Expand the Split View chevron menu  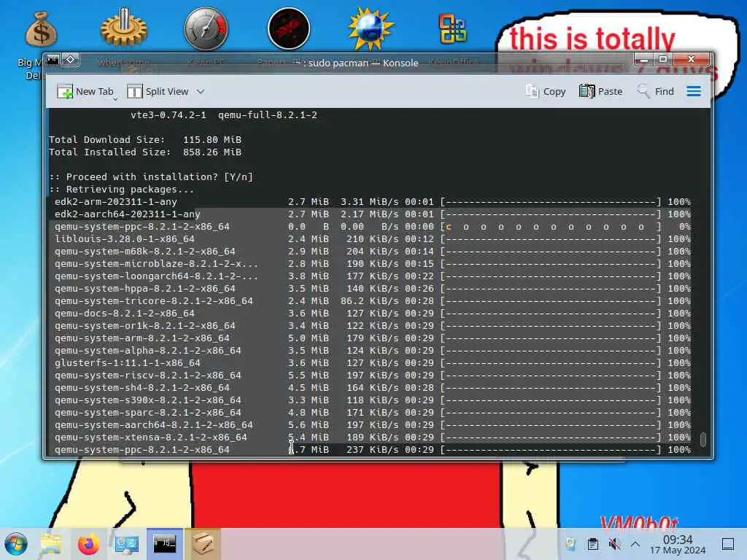click(201, 91)
